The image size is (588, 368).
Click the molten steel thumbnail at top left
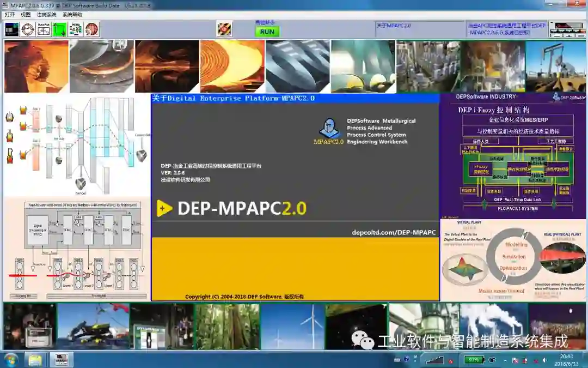click(36, 67)
